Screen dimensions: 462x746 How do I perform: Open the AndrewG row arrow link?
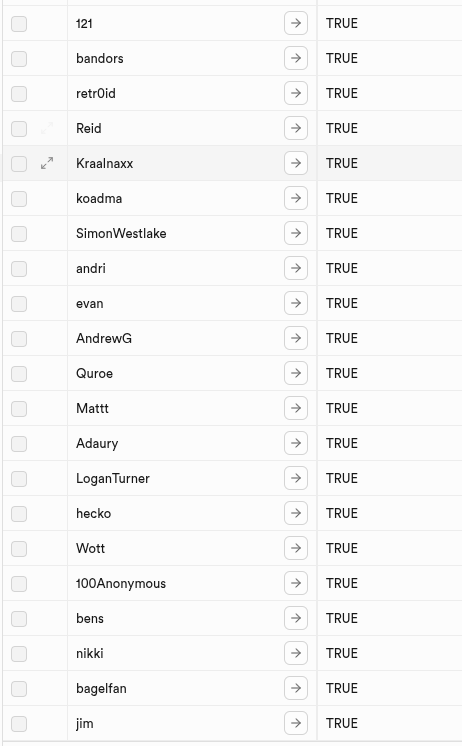[295, 338]
